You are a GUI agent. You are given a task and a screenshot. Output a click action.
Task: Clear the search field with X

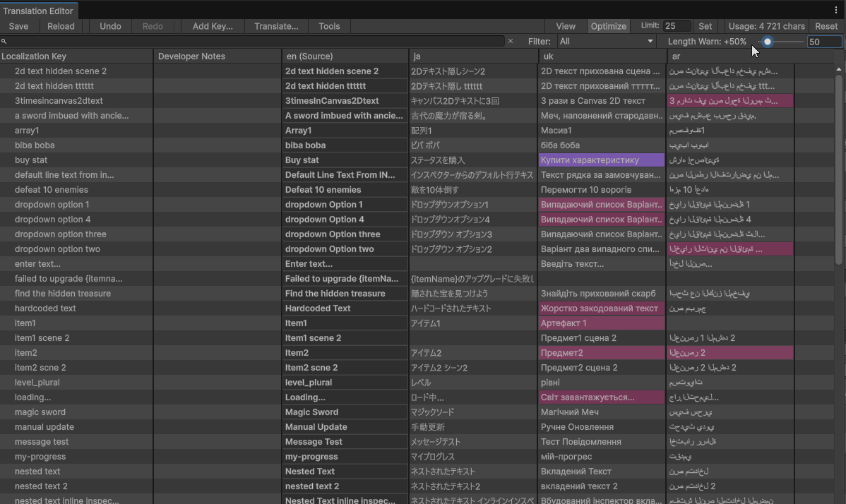[511, 42]
